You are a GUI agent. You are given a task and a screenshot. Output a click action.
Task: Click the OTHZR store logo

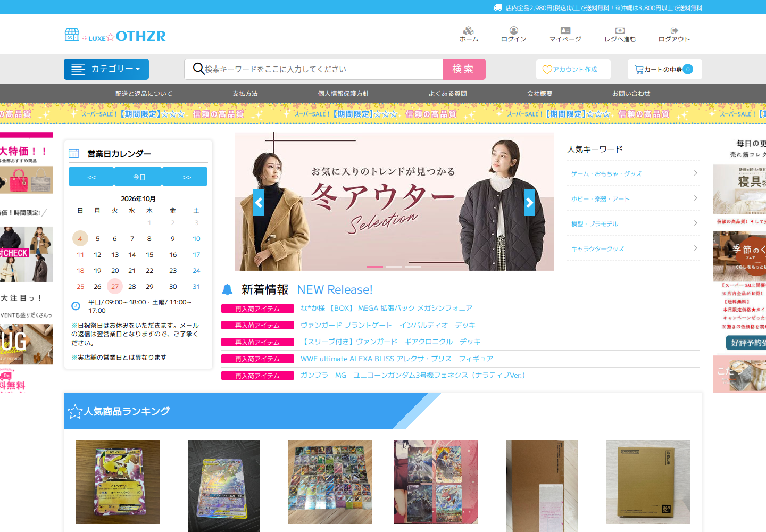click(x=115, y=36)
